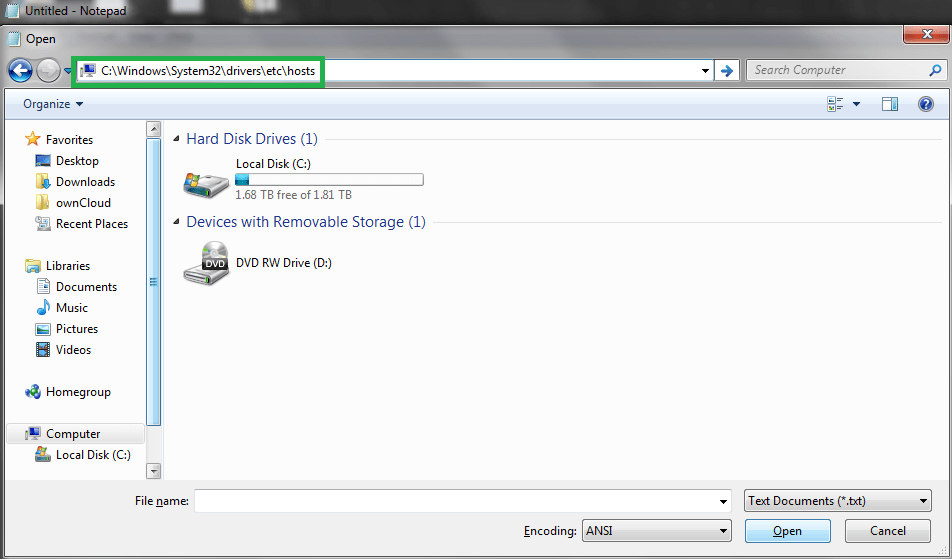This screenshot has width=952, height=559.
Task: Click the Open button
Action: 787,531
